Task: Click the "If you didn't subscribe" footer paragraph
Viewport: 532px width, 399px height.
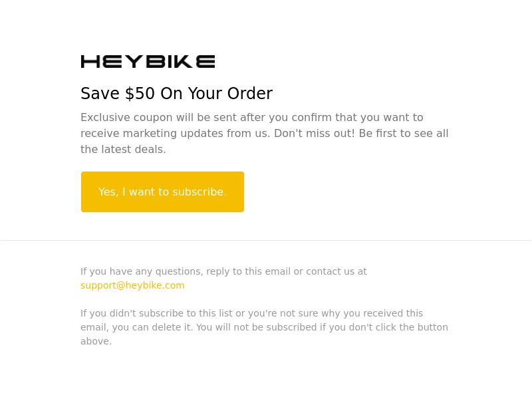Action: [x=264, y=327]
